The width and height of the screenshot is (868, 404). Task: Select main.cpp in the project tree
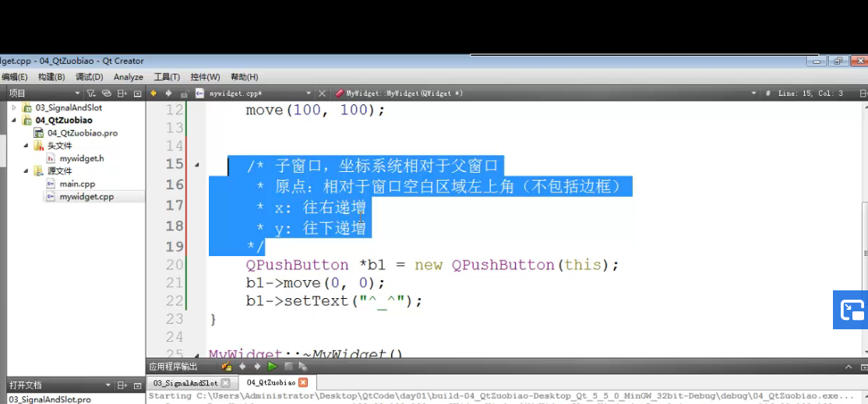coord(77,184)
